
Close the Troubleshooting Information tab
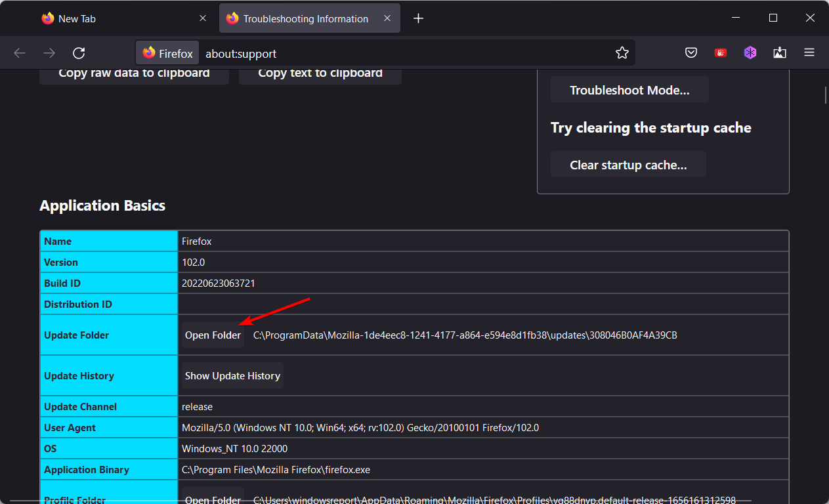tap(388, 18)
